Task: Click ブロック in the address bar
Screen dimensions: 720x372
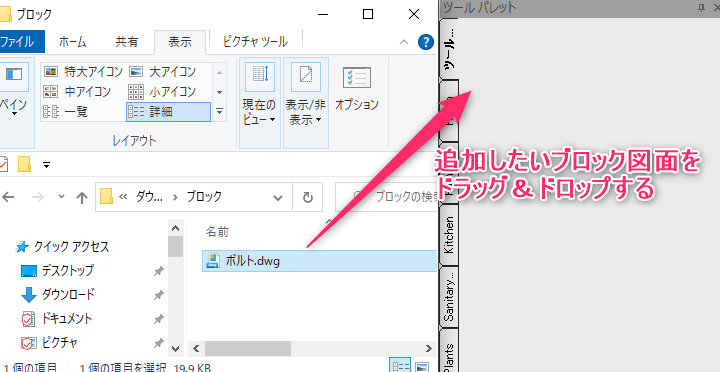Action: [204, 197]
